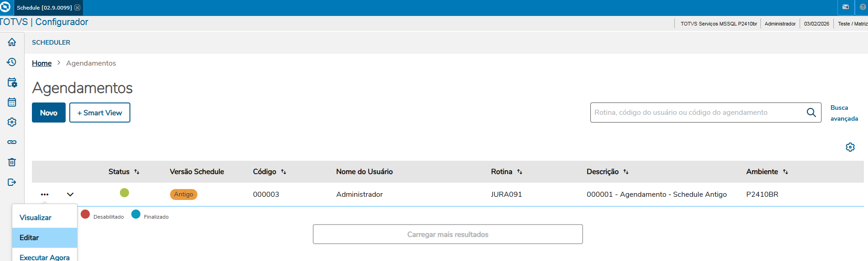
Task: Open the settings gear in sidebar
Action: pos(12,122)
